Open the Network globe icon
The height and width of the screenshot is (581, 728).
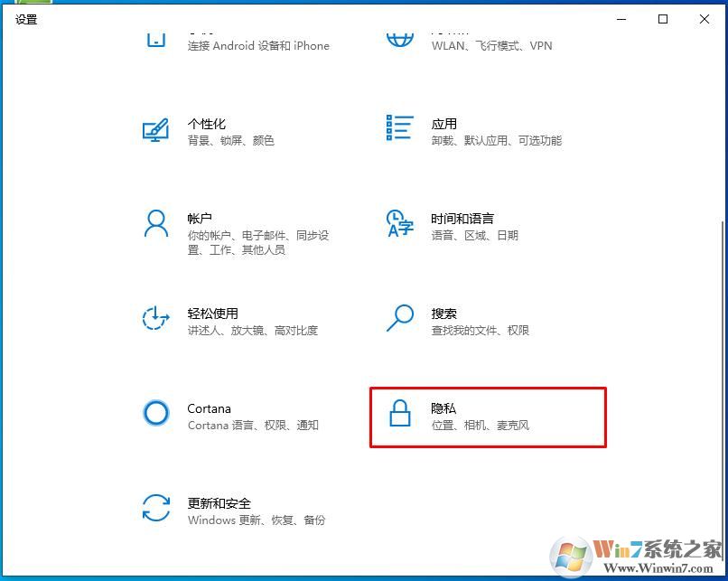[400, 40]
